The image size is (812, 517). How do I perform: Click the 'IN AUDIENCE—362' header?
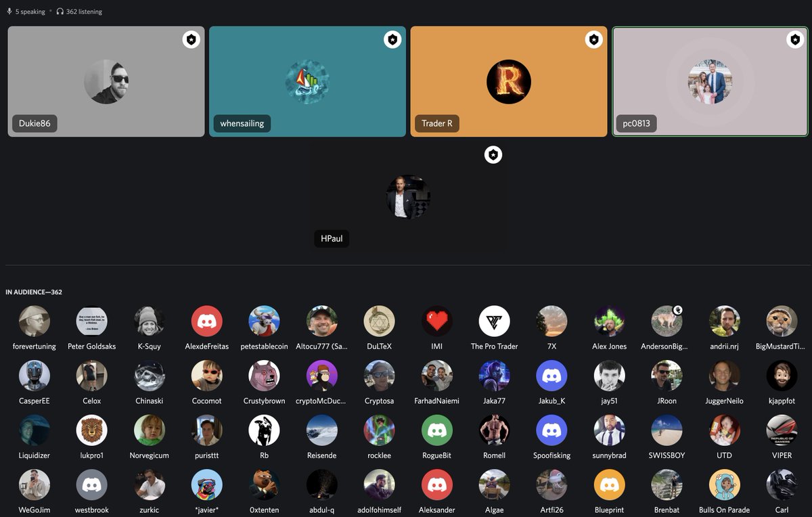[34, 292]
